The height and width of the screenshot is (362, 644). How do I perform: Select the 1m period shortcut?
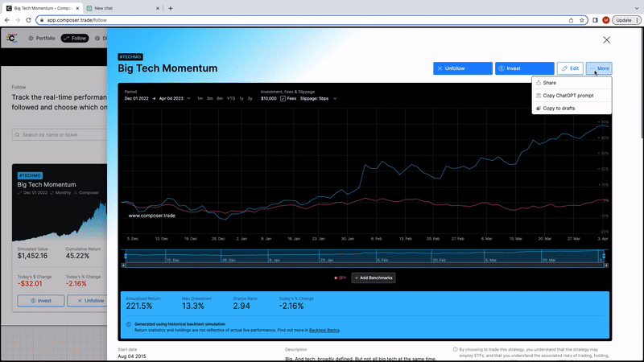point(200,98)
